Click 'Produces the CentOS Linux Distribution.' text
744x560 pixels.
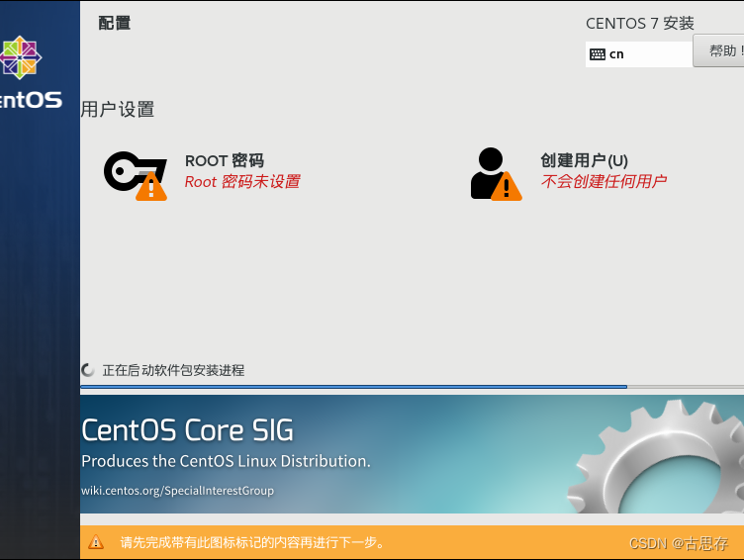(226, 461)
